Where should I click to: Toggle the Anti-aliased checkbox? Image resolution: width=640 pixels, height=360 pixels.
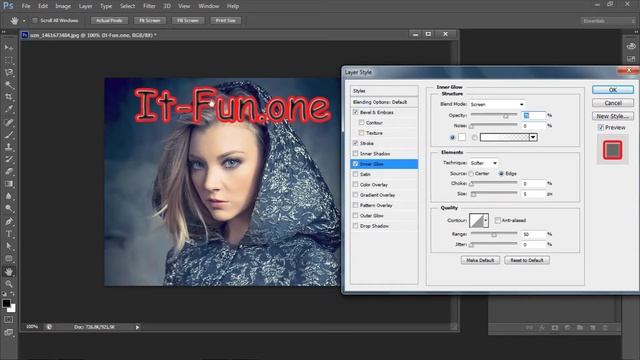pyautogui.click(x=498, y=220)
